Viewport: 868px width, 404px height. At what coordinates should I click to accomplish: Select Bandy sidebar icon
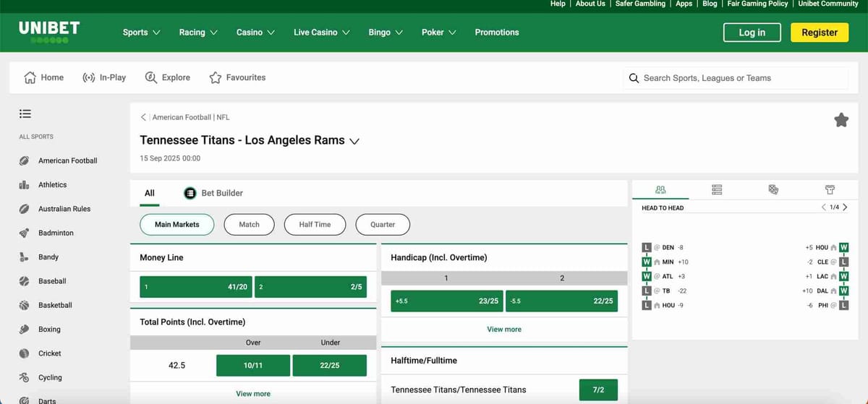[25, 257]
